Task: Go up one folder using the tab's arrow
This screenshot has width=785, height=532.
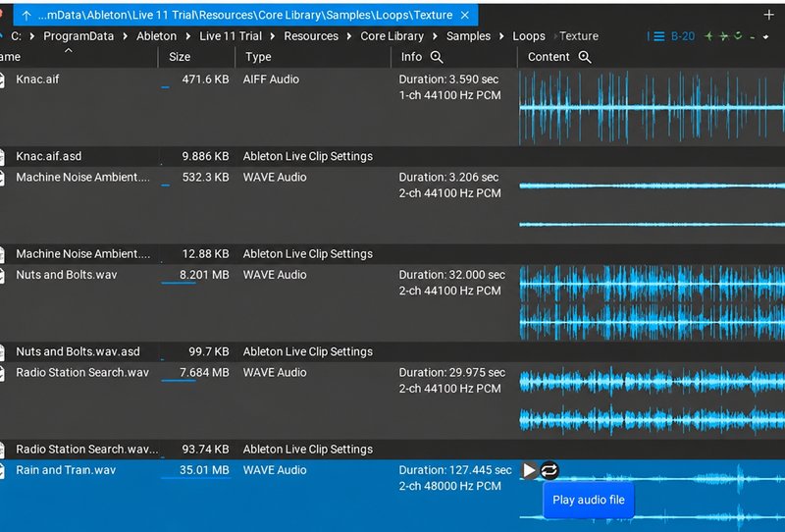Action: coord(26,16)
